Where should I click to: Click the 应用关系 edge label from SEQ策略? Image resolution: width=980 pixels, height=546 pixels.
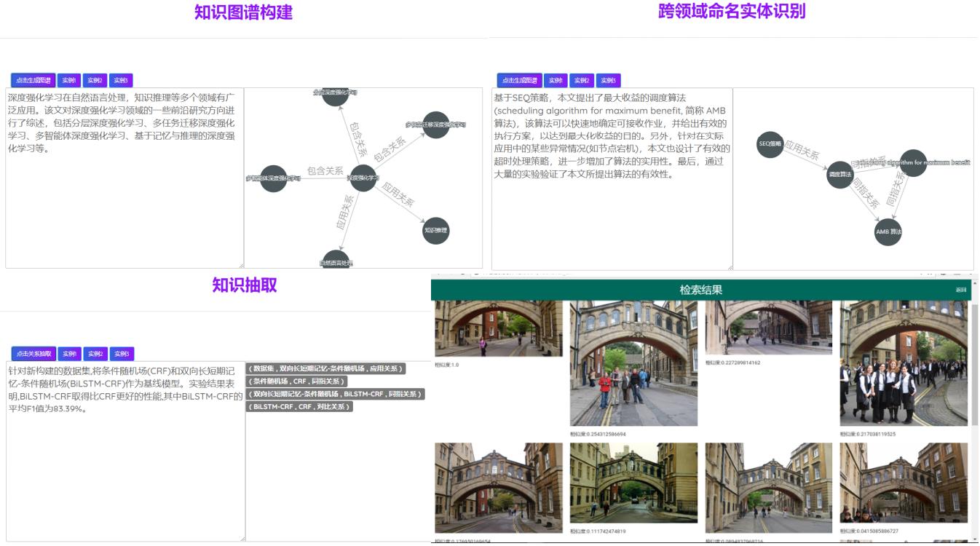pyautogui.click(x=801, y=151)
